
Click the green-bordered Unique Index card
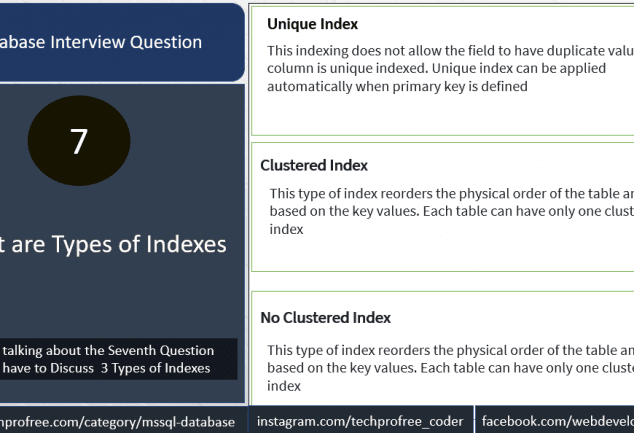(443, 71)
